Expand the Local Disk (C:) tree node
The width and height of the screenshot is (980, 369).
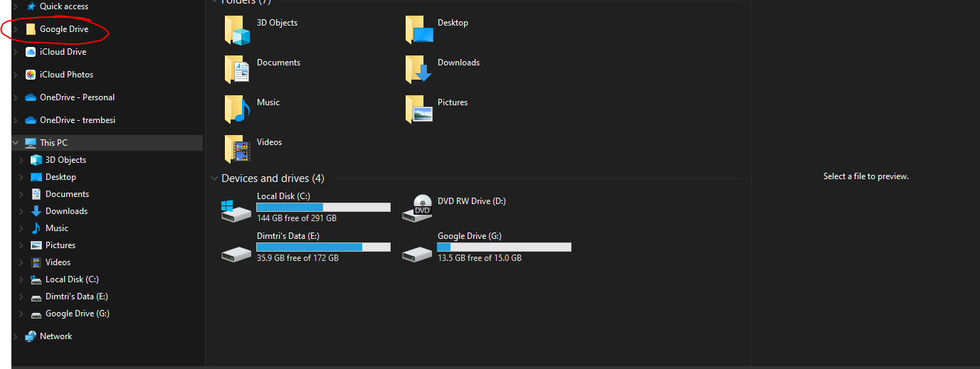(21, 279)
